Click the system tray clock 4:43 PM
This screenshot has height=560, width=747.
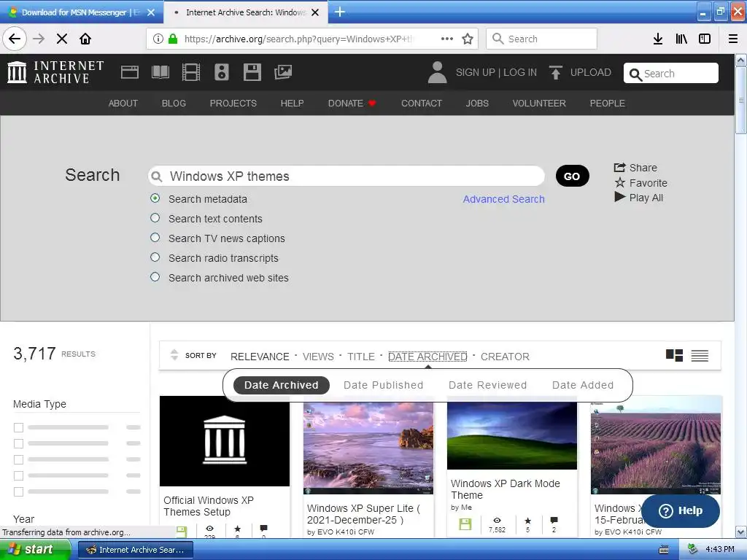tap(719, 550)
